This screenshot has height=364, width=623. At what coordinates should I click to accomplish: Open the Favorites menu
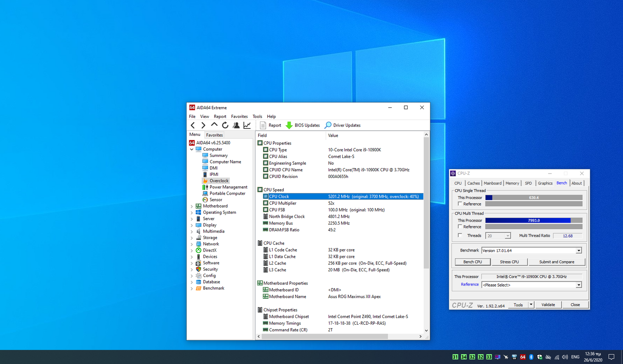pos(239,116)
